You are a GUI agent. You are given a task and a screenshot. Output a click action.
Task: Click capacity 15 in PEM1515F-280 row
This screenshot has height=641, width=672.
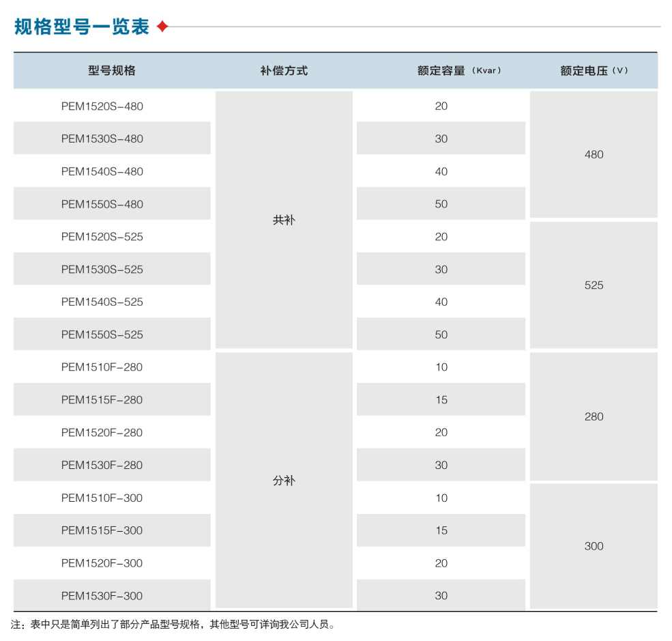pyautogui.click(x=441, y=399)
